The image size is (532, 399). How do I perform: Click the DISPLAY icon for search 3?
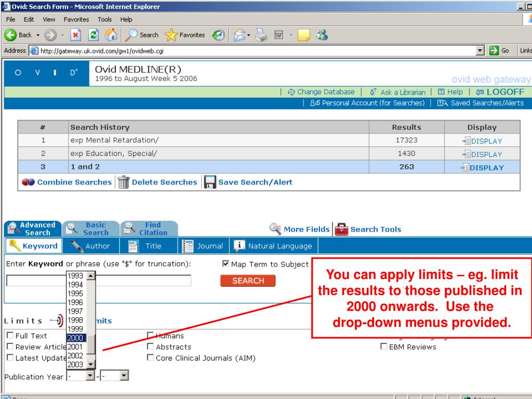pyautogui.click(x=465, y=167)
